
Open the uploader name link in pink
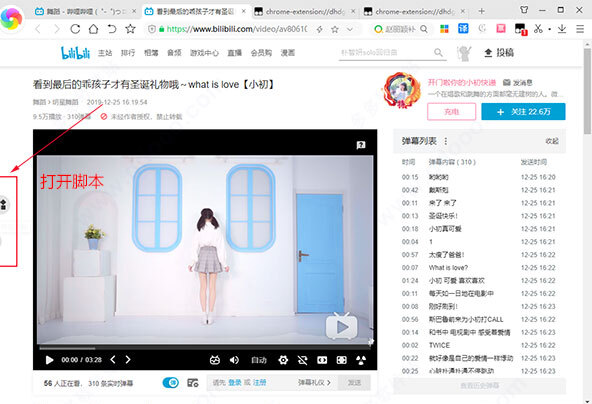[462, 83]
